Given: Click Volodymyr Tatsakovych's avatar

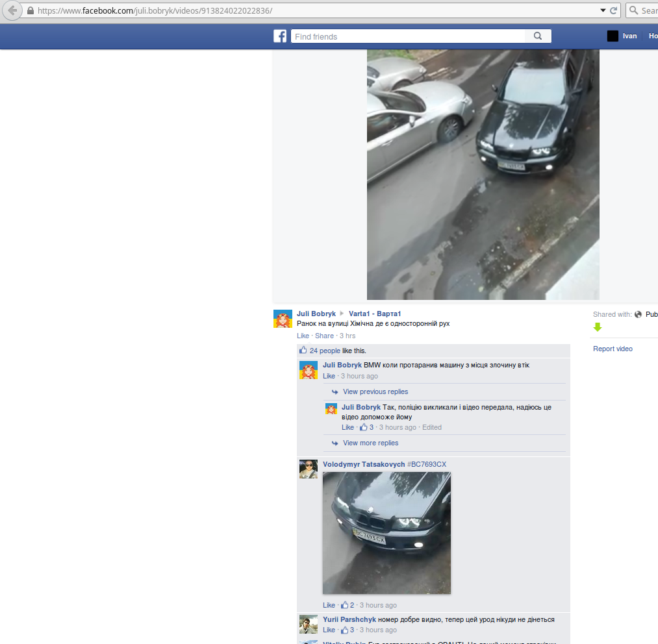Looking at the screenshot, I should [x=309, y=469].
